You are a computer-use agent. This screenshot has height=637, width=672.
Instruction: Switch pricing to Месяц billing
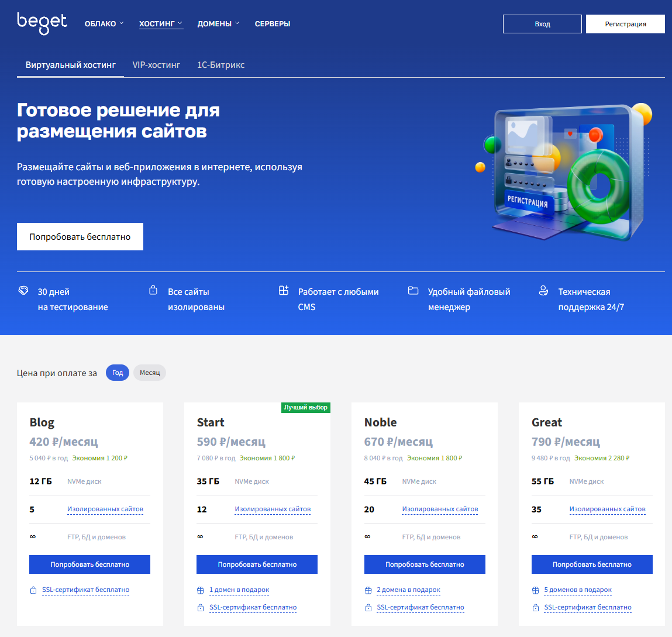[x=150, y=373]
